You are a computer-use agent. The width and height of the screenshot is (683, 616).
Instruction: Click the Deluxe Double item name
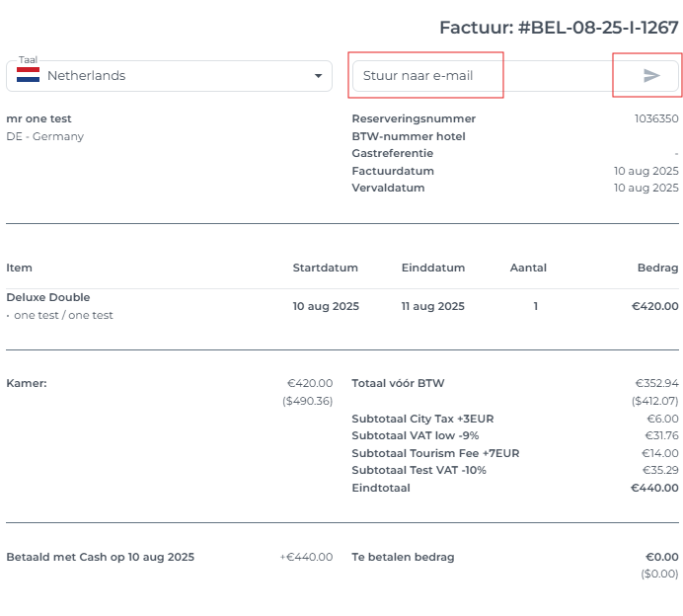coord(47,297)
